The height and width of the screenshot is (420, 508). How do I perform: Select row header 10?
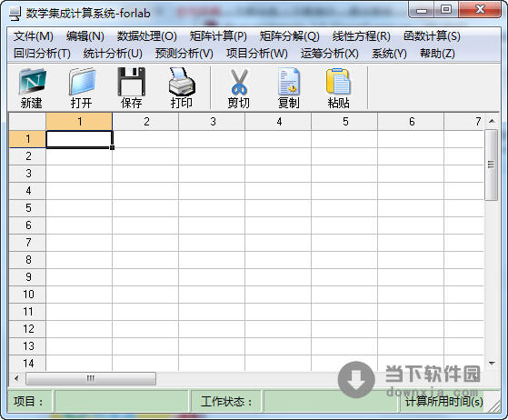point(27,295)
